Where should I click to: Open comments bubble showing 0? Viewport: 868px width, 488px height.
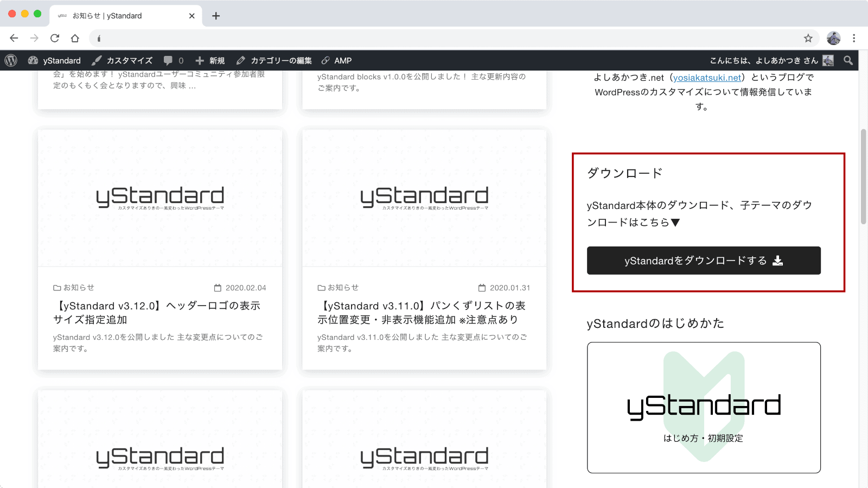174,60
